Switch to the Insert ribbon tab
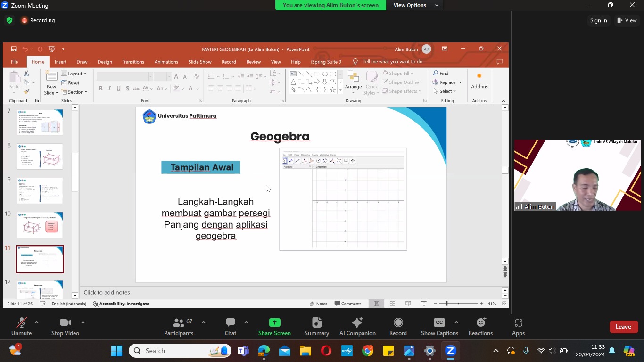This screenshot has width=644, height=362. pos(60,62)
